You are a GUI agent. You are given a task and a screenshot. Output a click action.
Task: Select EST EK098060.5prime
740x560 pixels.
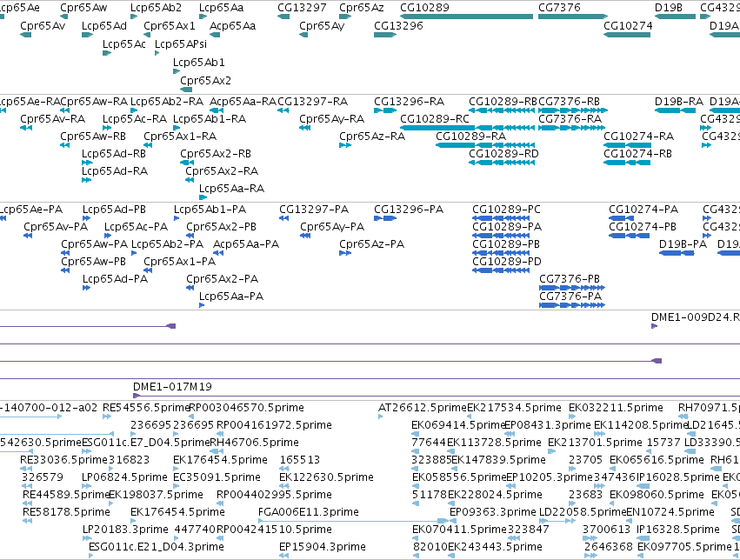[657, 495]
